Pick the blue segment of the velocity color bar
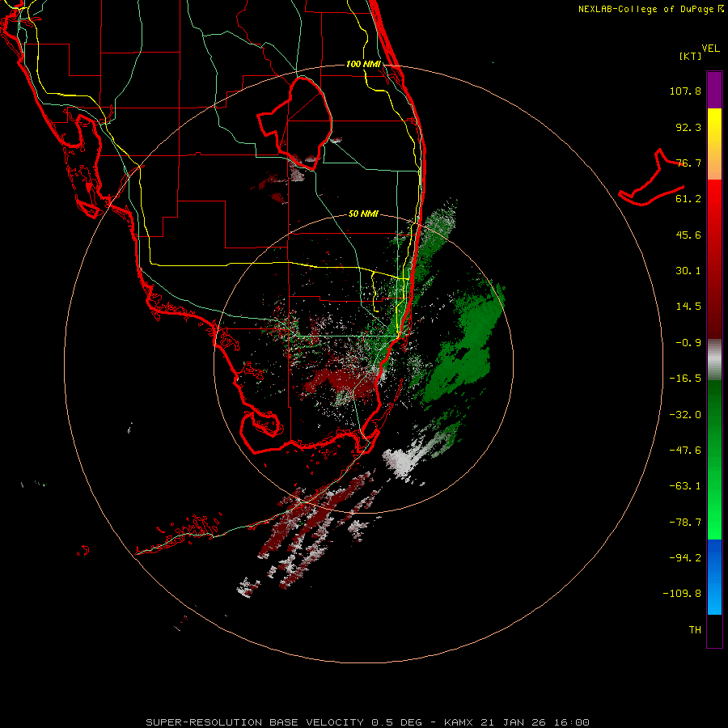Image resolution: width=728 pixels, height=728 pixels. 714,577
